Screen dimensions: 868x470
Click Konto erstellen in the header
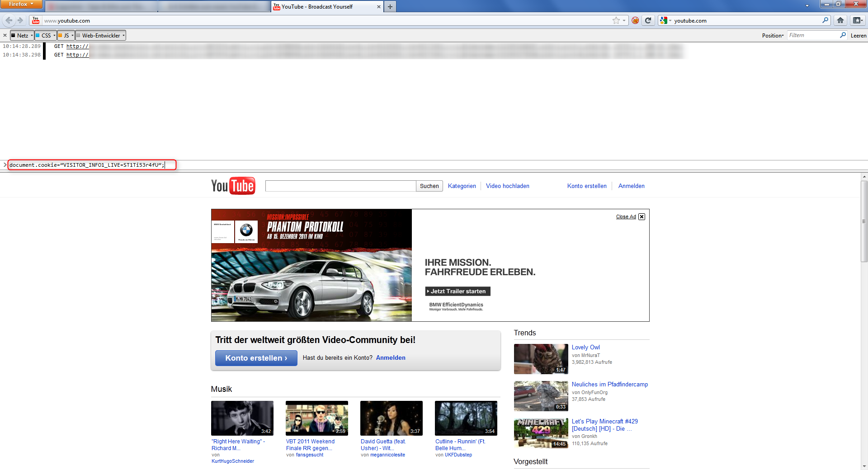click(x=587, y=186)
